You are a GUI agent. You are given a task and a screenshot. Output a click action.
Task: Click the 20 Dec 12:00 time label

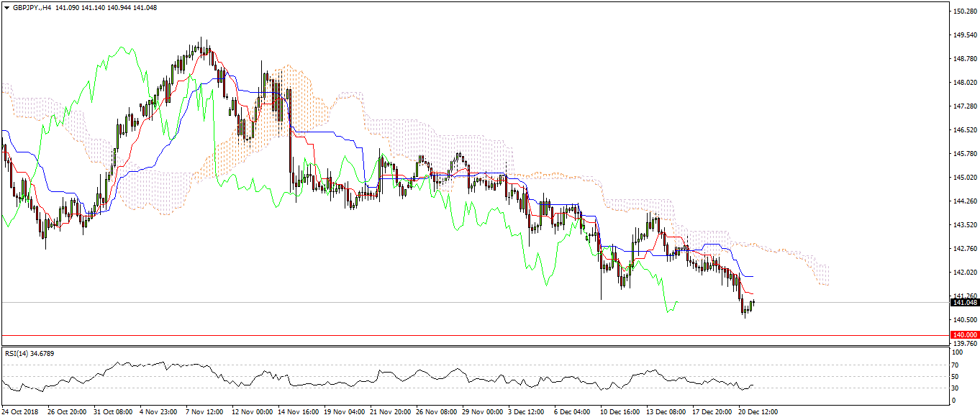756,413
